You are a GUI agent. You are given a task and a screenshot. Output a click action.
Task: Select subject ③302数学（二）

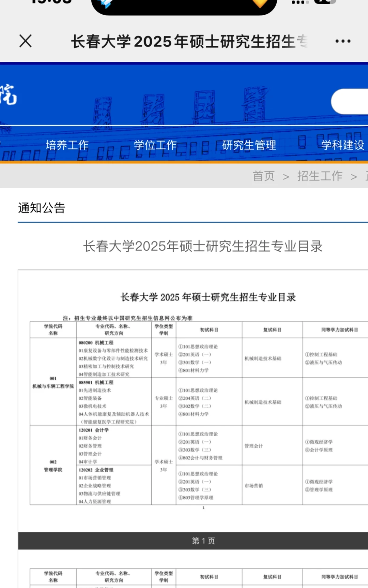tap(195, 406)
